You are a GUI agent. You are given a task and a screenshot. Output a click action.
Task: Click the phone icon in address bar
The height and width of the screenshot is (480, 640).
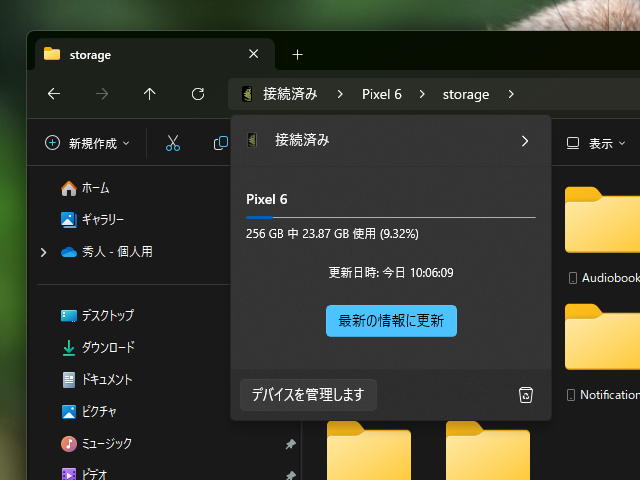click(x=247, y=94)
